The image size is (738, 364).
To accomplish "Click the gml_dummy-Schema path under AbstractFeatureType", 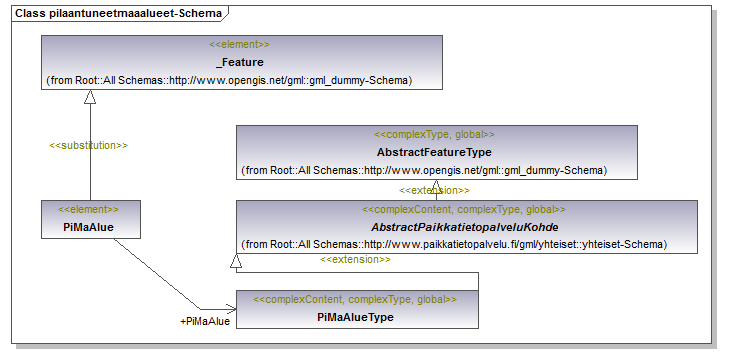I will (425, 170).
